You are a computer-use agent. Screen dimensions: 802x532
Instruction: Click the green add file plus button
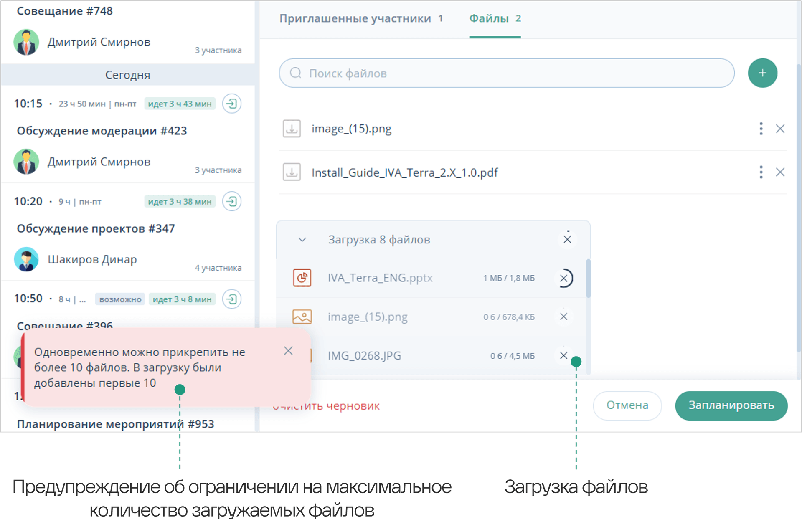point(762,73)
